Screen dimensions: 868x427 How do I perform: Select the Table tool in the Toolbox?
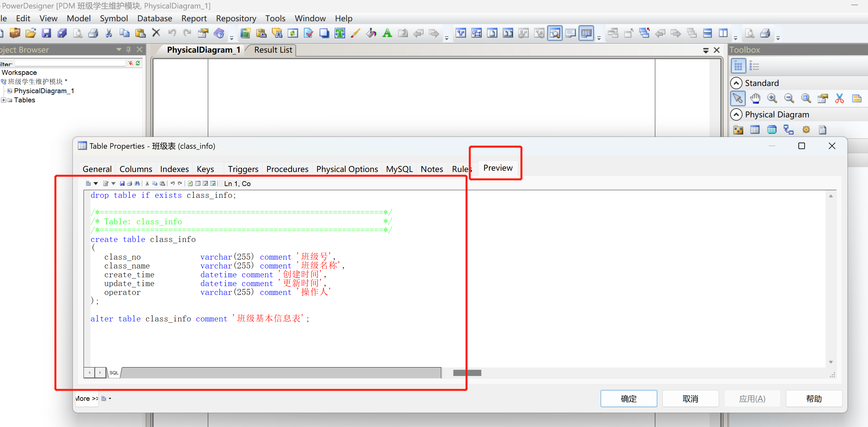point(755,130)
